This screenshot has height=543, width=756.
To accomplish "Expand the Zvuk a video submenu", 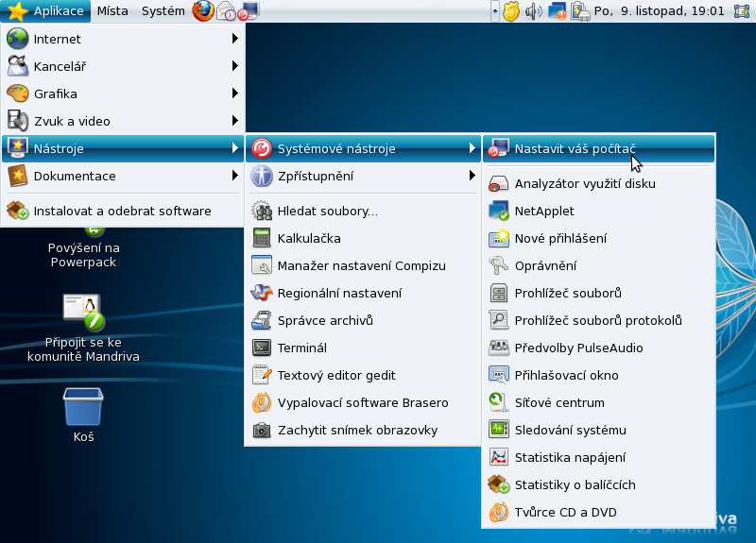I will (123, 121).
